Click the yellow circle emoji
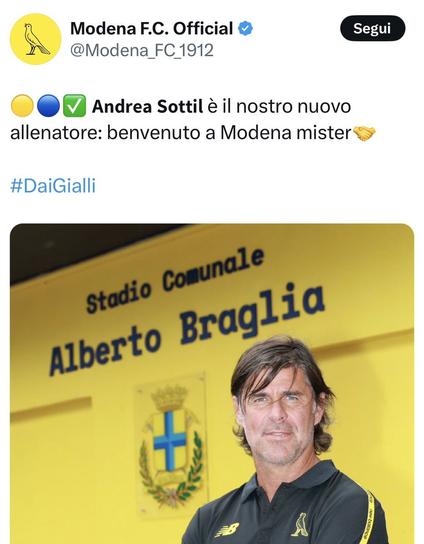Screen dimensions: 424x544 (x=22, y=106)
